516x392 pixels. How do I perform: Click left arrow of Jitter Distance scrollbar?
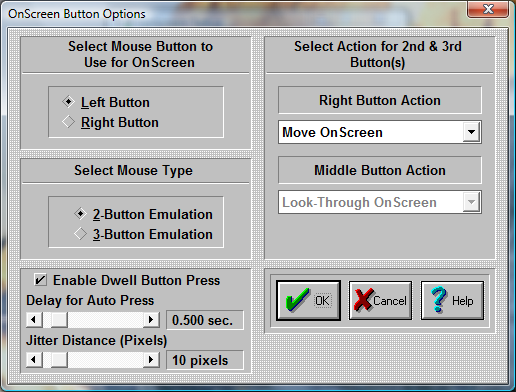pyautogui.click(x=34, y=360)
